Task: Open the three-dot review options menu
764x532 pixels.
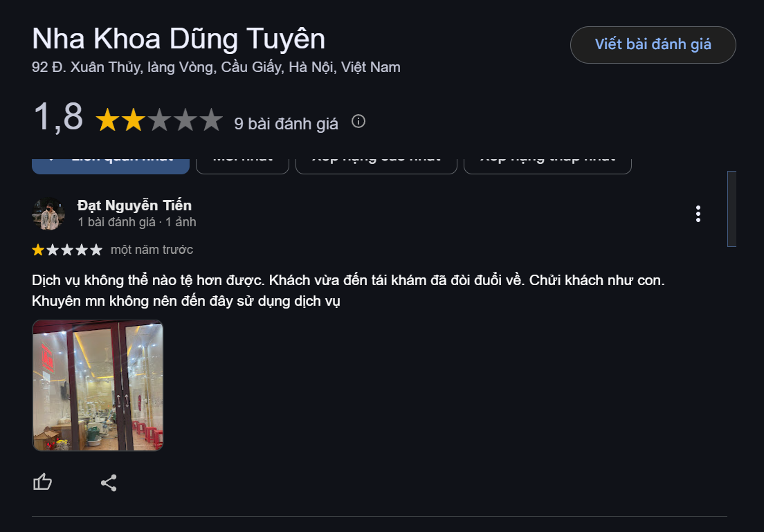Action: point(698,214)
